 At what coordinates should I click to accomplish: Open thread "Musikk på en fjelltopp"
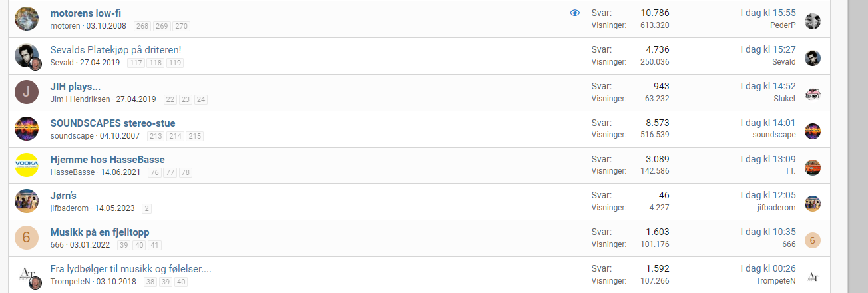click(100, 232)
